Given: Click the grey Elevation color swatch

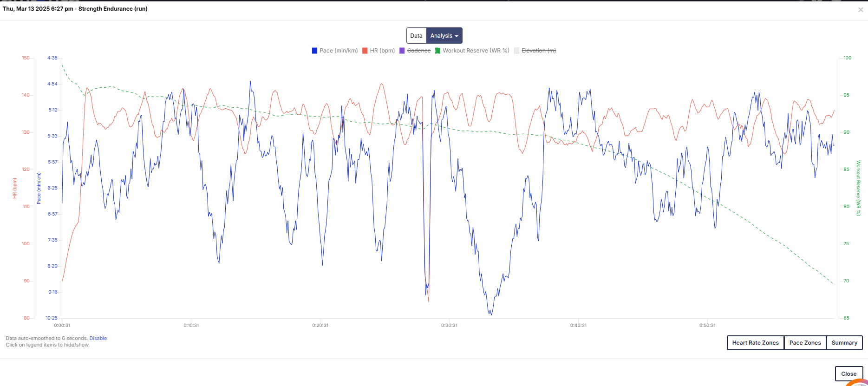Looking at the screenshot, I should tap(516, 51).
